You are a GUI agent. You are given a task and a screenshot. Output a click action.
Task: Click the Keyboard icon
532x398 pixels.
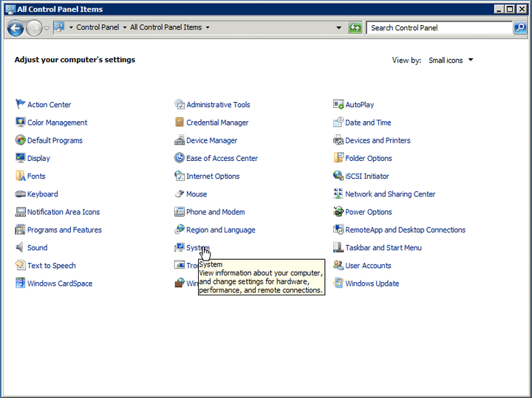(x=21, y=194)
